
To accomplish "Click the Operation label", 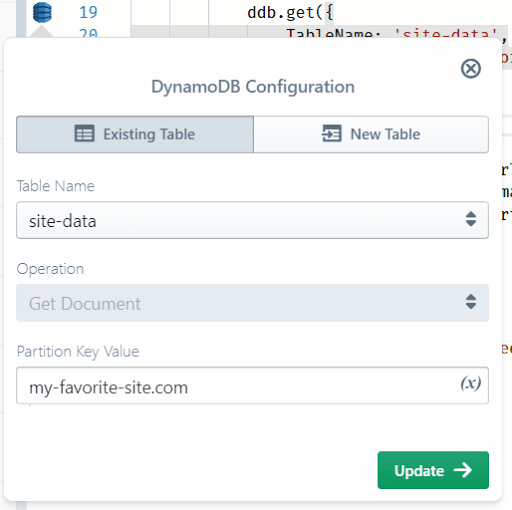I will tap(50, 269).
